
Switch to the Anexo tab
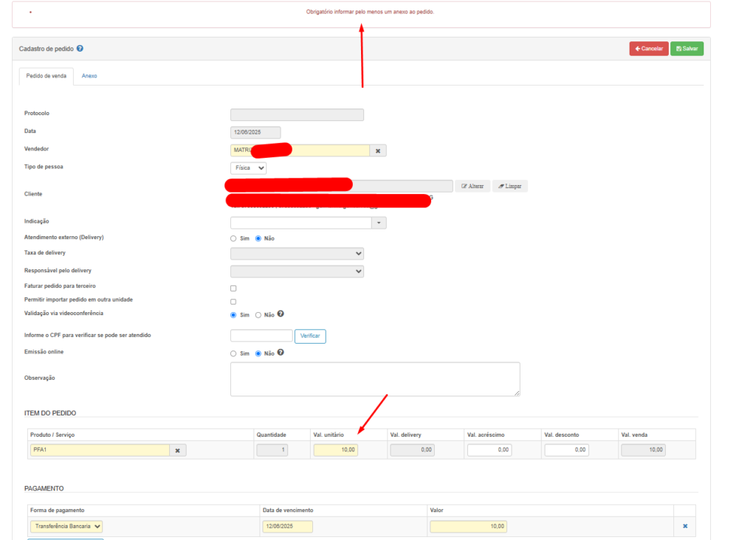[89, 76]
